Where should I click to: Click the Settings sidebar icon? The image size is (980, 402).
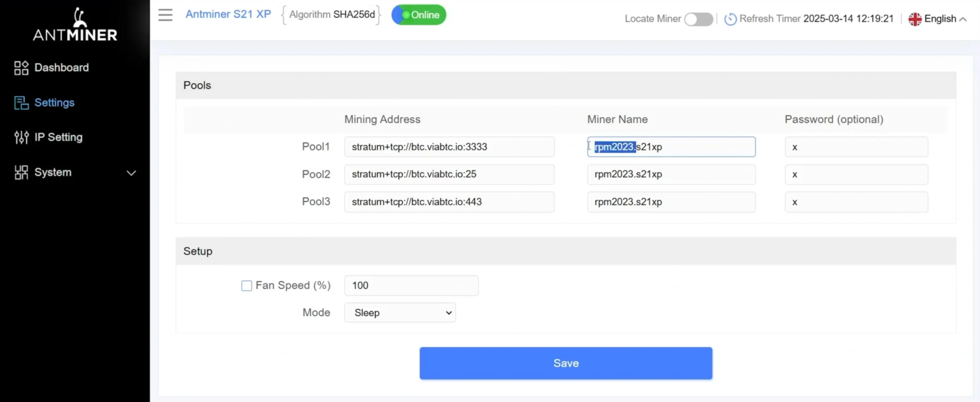21,103
